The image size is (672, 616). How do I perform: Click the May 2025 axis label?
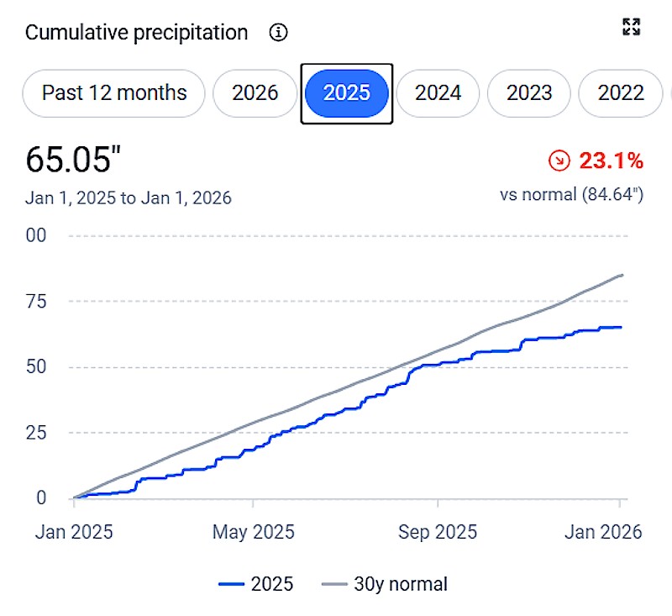pos(253,532)
